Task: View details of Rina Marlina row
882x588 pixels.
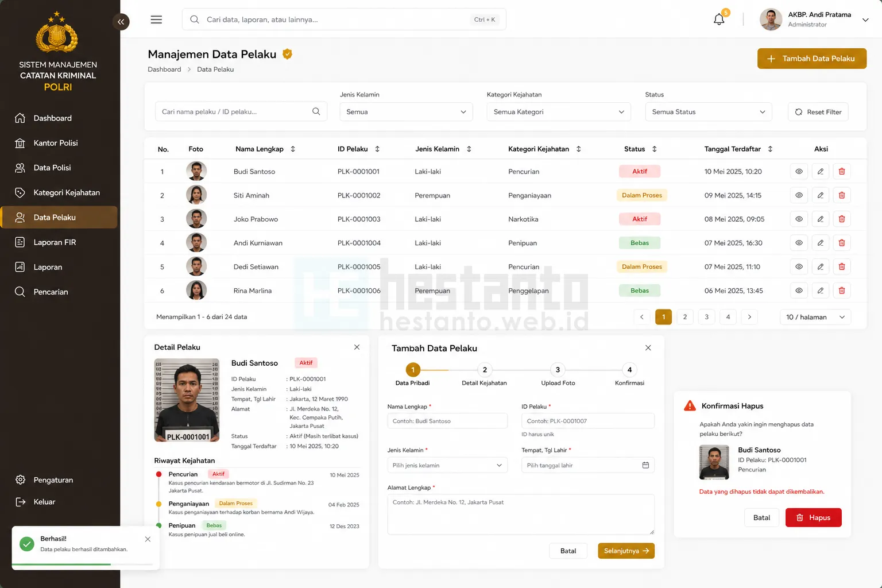Action: tap(799, 291)
